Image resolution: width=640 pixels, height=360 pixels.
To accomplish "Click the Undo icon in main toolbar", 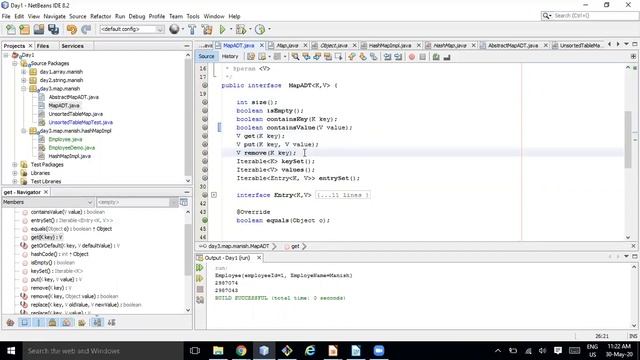I will [72, 29].
